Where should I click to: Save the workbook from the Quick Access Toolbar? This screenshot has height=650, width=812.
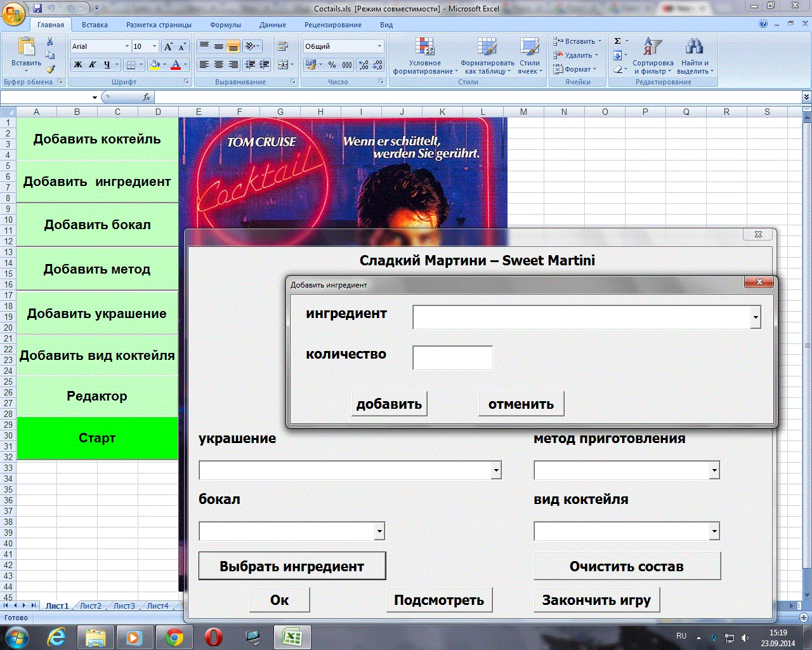[37, 8]
